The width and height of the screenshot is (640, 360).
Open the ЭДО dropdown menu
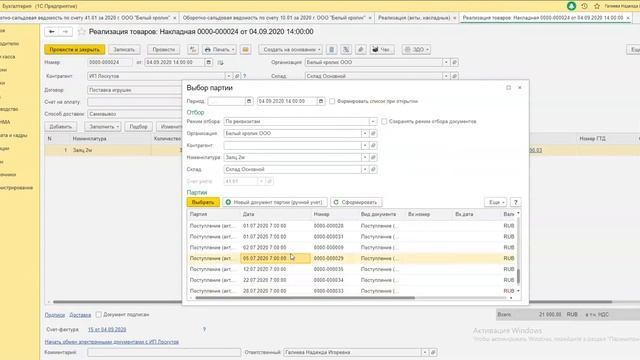click(x=416, y=49)
